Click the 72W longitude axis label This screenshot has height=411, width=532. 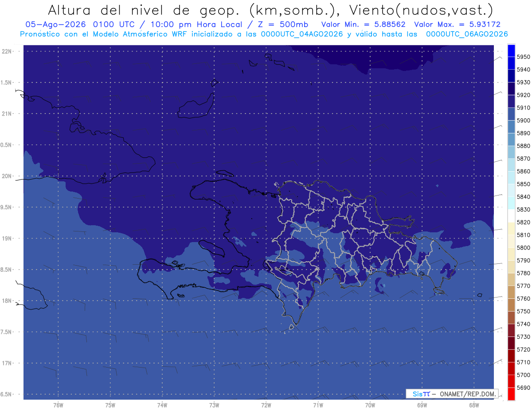[x=266, y=405]
